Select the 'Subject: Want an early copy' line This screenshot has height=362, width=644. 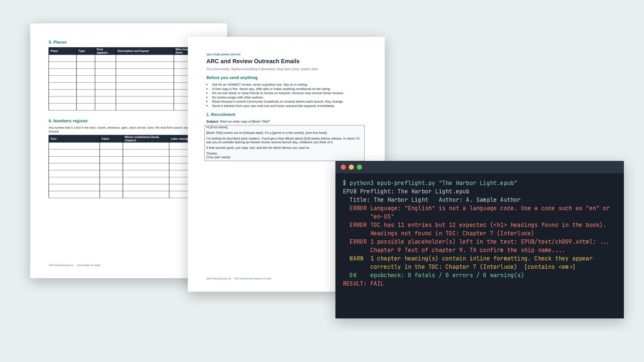coord(238,122)
